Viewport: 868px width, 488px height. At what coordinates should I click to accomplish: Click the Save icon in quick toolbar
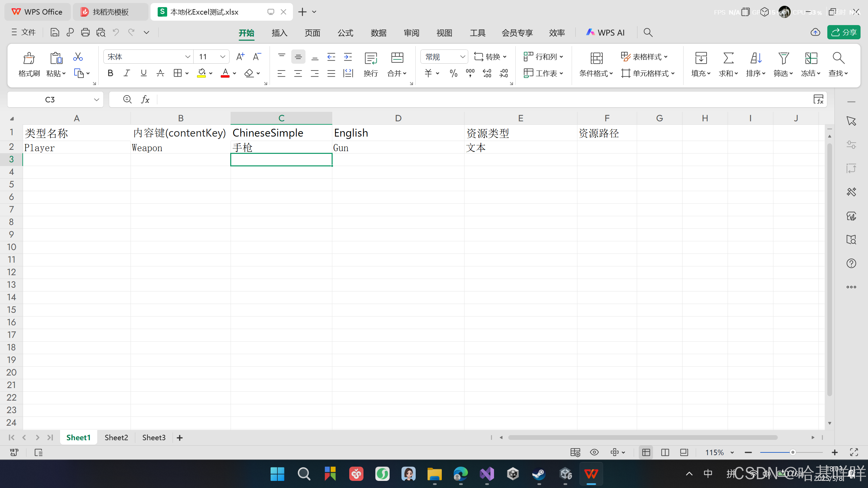pyautogui.click(x=55, y=32)
